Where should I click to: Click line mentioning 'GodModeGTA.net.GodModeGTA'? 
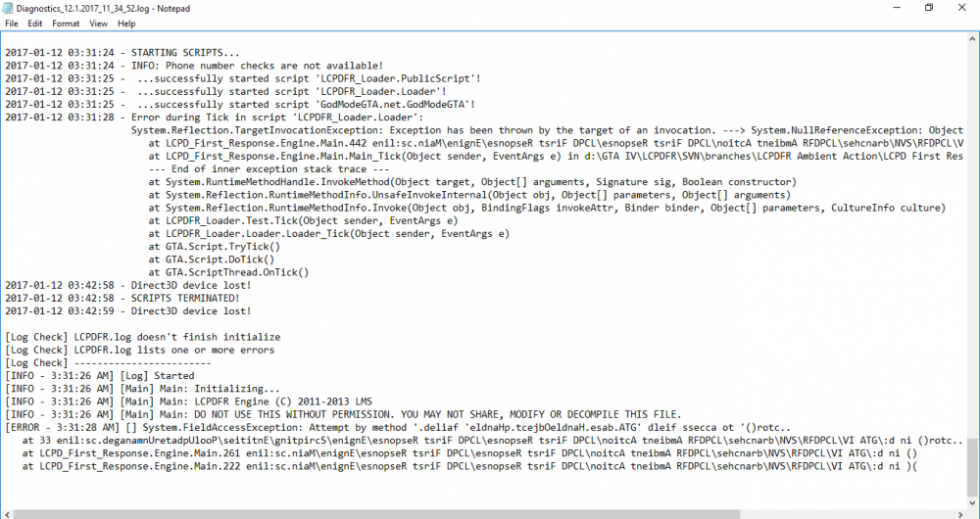coord(240,105)
